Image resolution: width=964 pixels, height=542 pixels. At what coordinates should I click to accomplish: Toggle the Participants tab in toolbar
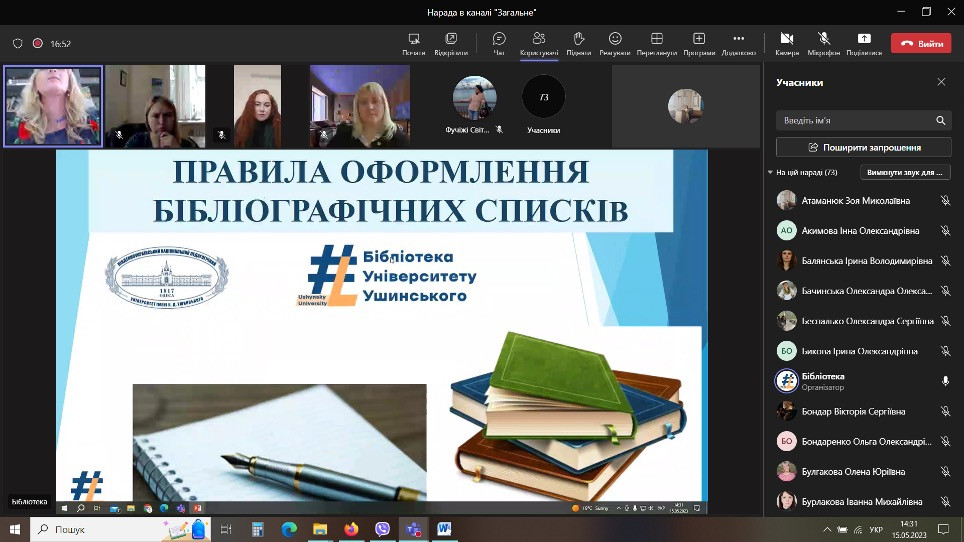[538, 39]
